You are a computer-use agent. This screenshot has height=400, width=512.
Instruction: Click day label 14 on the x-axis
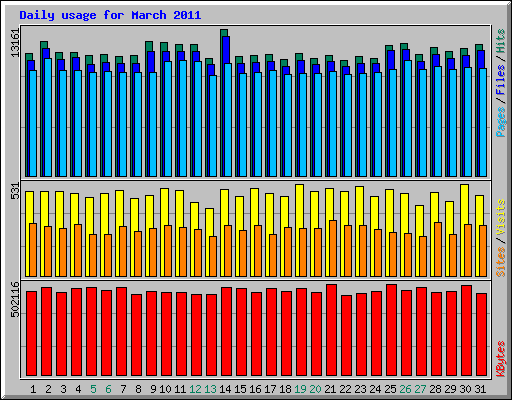click(225, 389)
